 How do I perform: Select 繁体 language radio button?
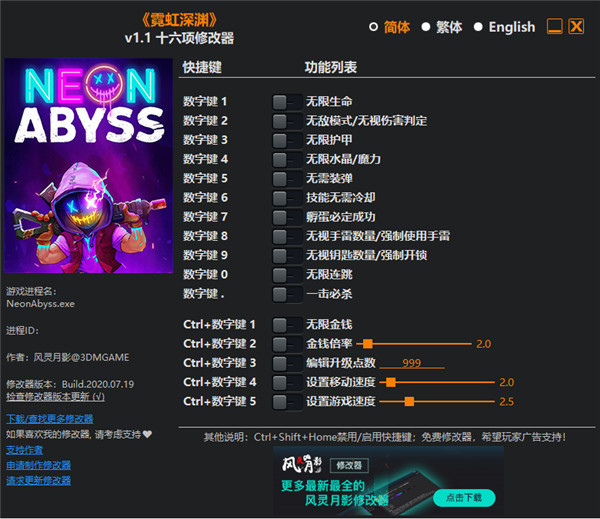click(x=442, y=27)
